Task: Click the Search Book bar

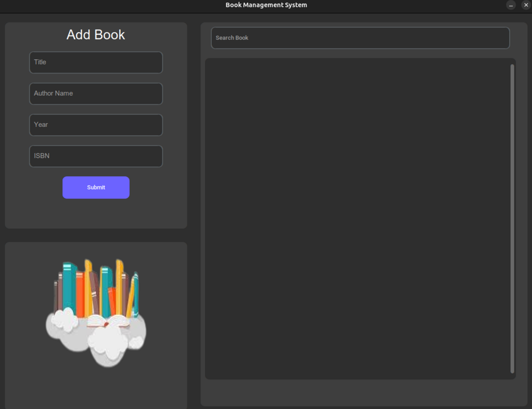Action: 360,38
